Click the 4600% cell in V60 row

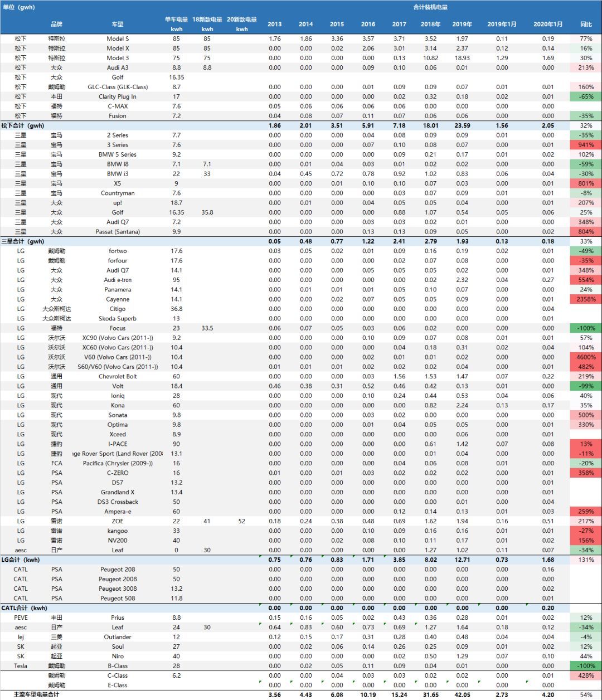pyautogui.click(x=586, y=357)
